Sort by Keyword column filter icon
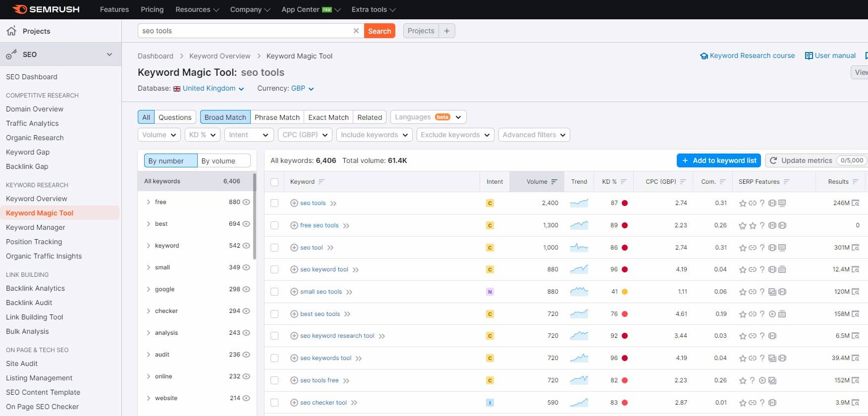The height and width of the screenshot is (416, 868). point(321,182)
